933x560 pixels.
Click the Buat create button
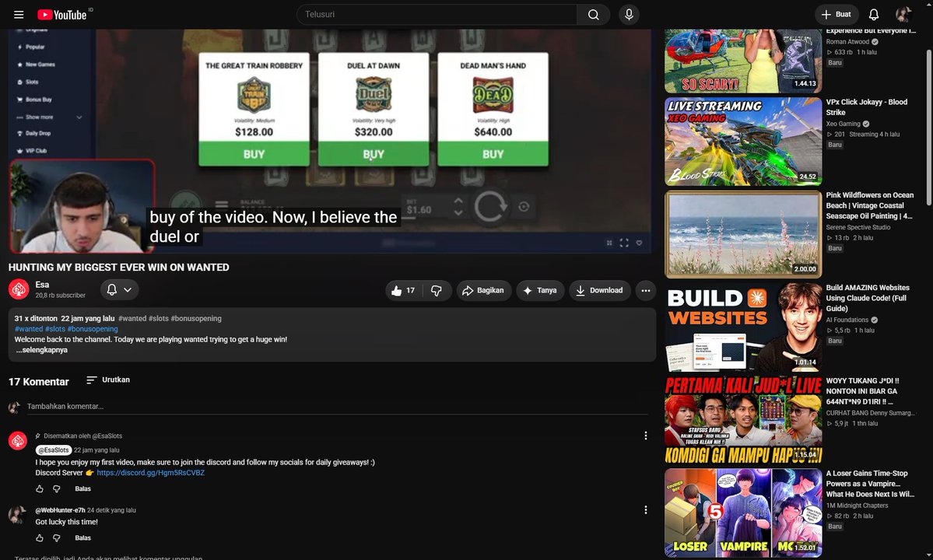(x=836, y=14)
